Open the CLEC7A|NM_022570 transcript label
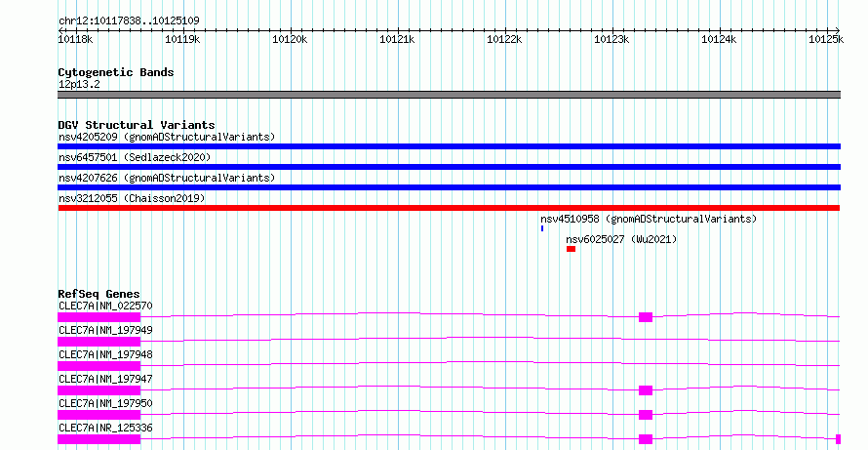 pos(105,306)
